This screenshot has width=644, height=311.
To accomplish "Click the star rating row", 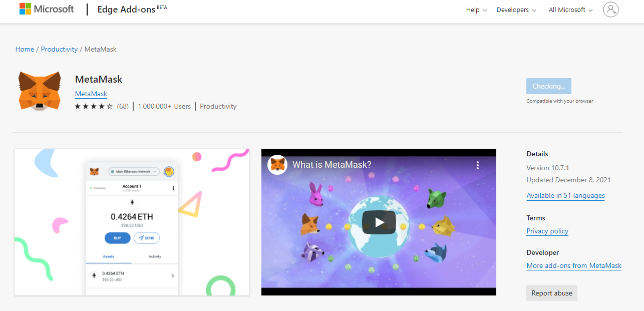I will pos(94,106).
